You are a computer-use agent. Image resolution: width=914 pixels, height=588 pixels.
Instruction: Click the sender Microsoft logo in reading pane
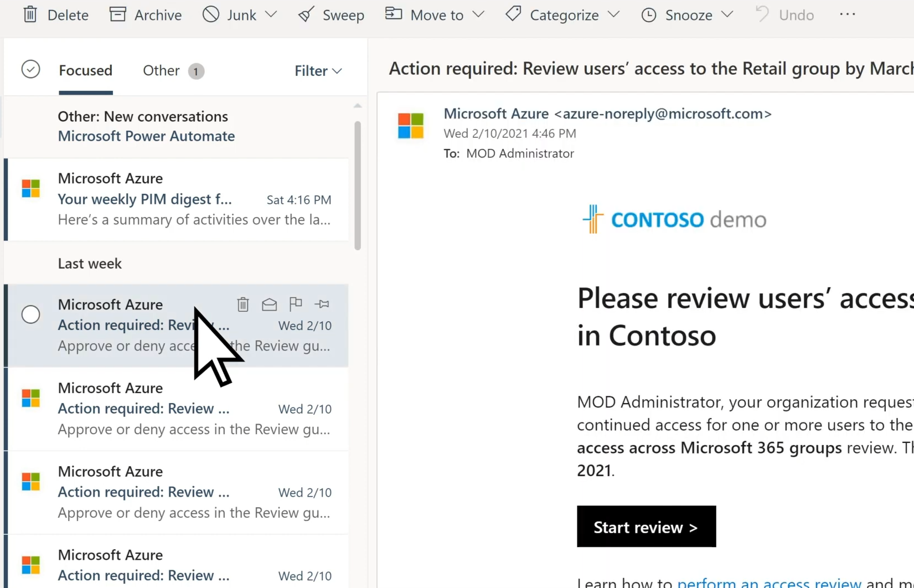click(411, 126)
